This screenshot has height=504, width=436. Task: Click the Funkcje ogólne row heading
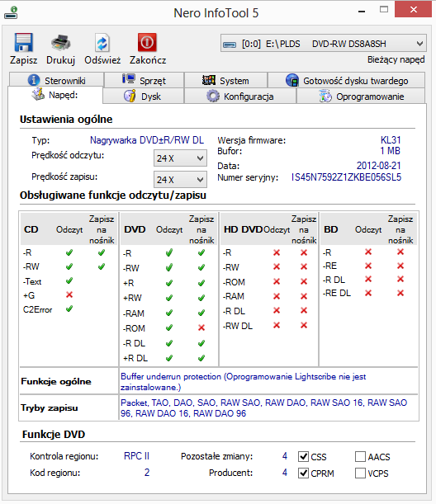(x=56, y=382)
